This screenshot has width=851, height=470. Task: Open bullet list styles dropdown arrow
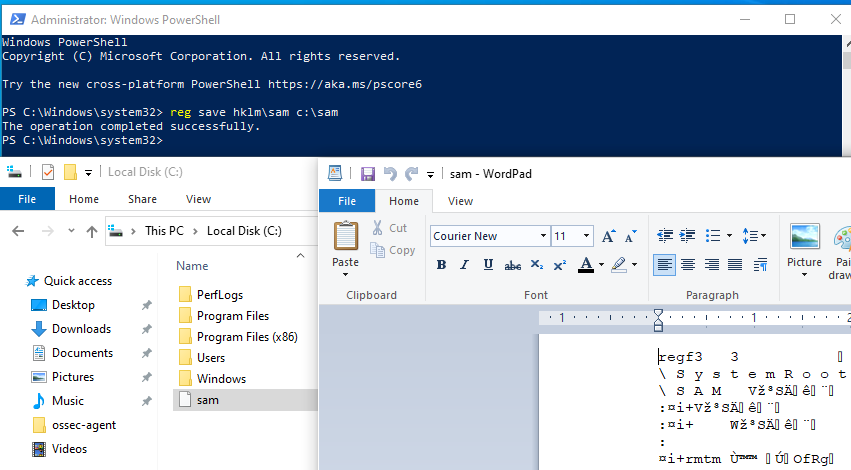point(729,236)
